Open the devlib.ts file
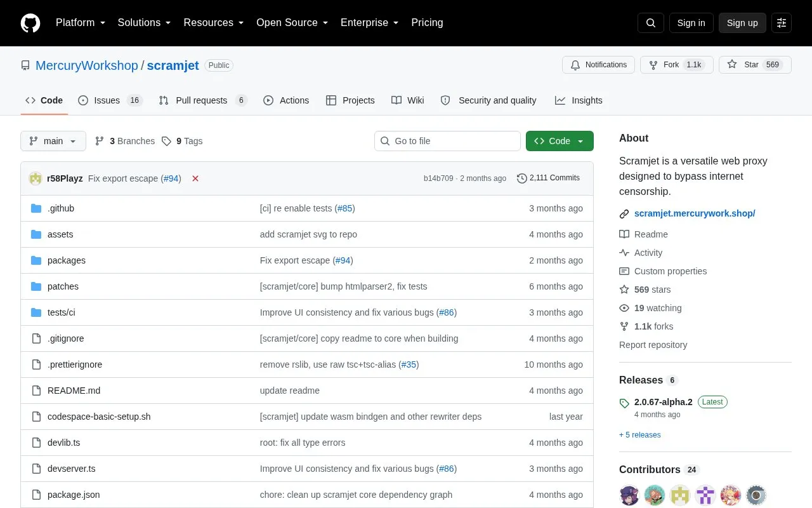This screenshot has width=812, height=508. (64, 443)
